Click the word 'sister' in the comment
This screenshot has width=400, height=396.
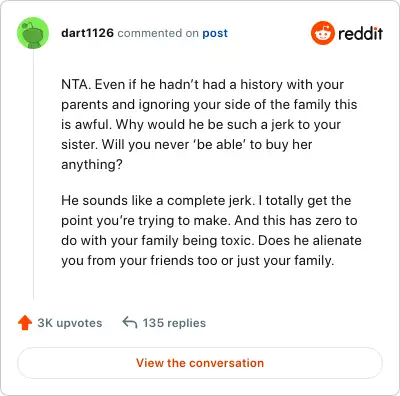click(x=78, y=145)
